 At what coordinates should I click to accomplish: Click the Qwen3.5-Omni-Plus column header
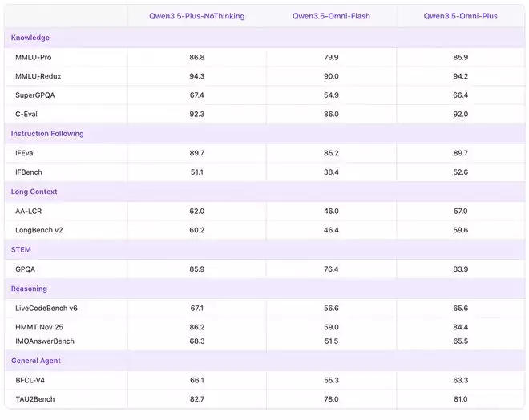pos(460,16)
